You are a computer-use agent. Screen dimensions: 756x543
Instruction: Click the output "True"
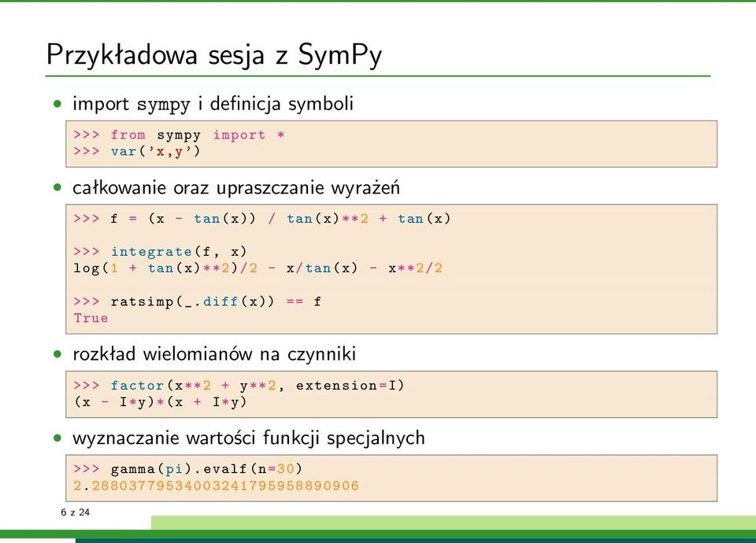point(91,318)
